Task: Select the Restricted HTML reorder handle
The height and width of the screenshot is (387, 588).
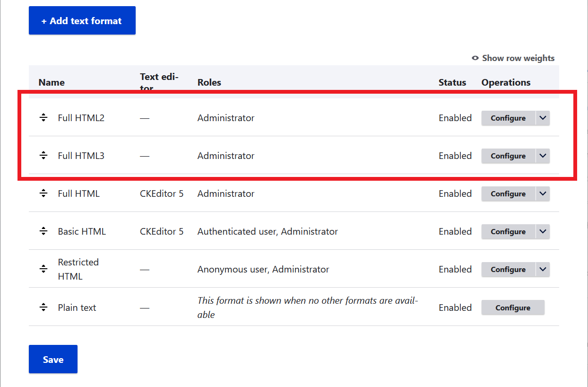Action: pyautogui.click(x=43, y=269)
